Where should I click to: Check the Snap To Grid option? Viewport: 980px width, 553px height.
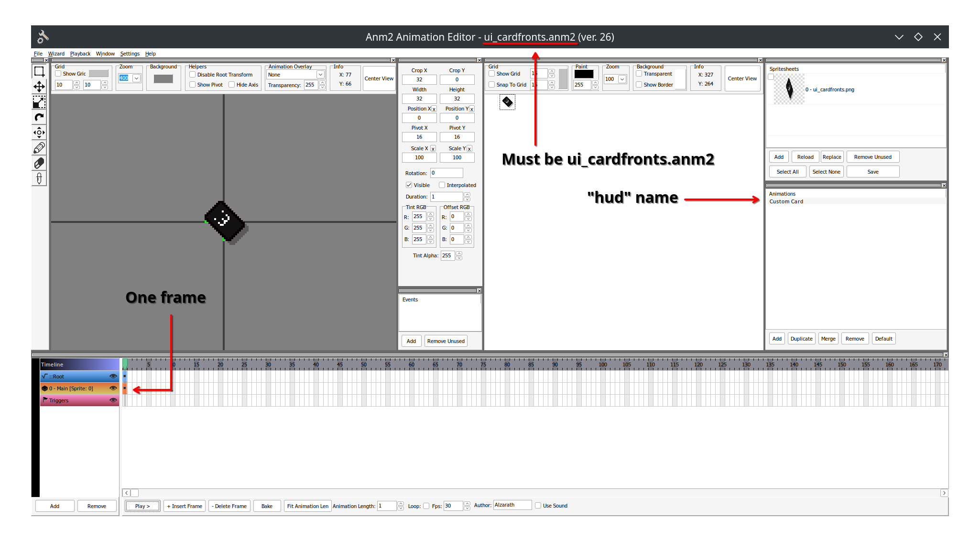tap(492, 84)
